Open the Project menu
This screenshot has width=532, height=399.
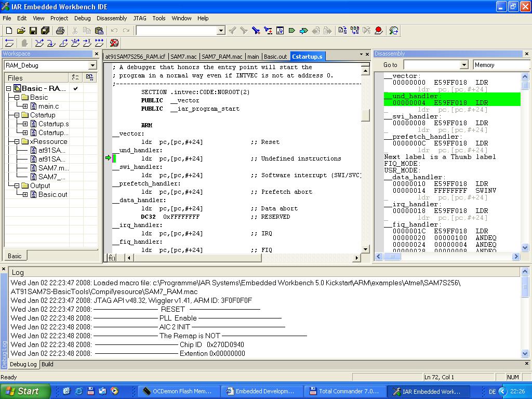pyautogui.click(x=59, y=18)
